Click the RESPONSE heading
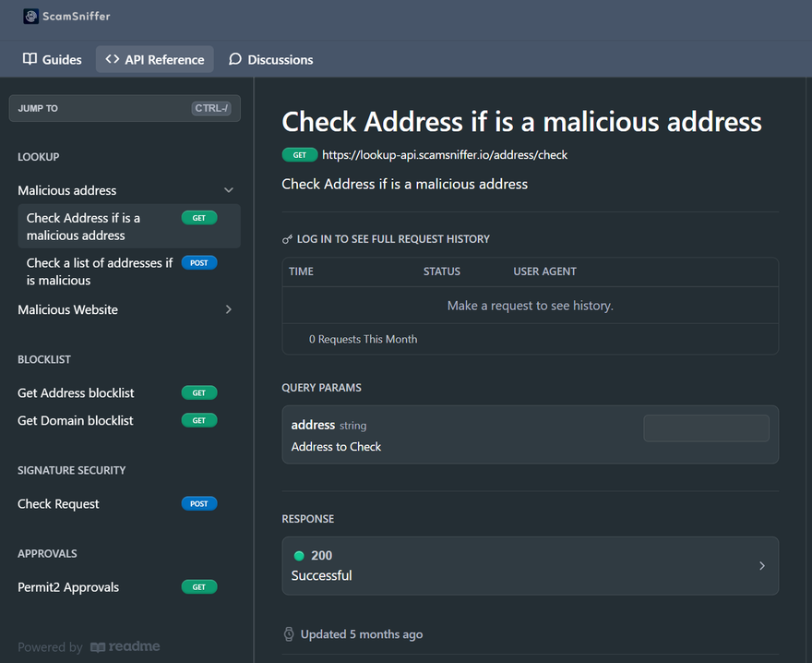812x663 pixels. click(x=308, y=519)
